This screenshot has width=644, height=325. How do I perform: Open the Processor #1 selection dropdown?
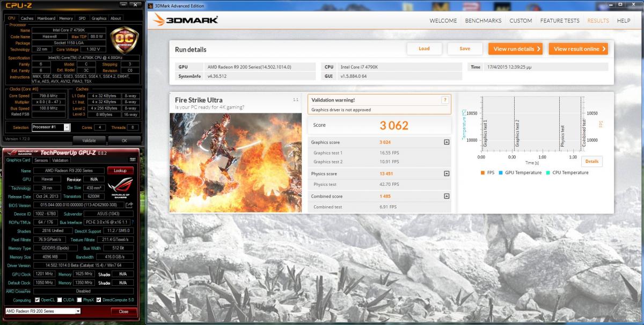(x=51, y=127)
